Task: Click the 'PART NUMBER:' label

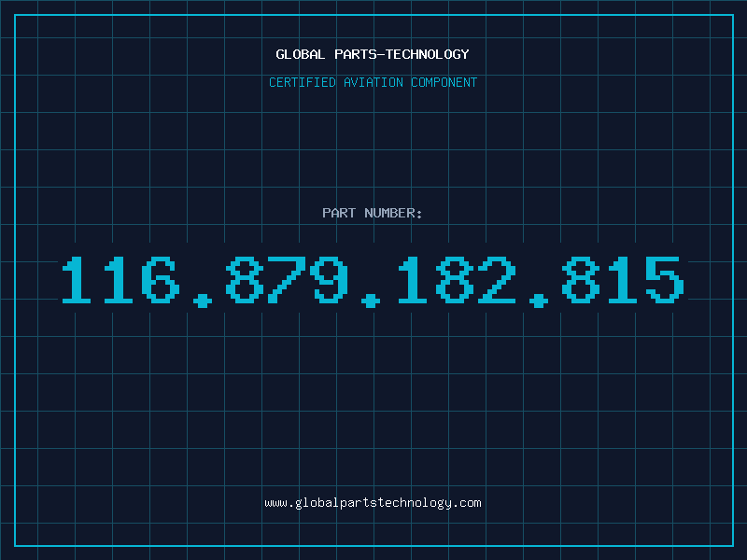Action: tap(373, 213)
